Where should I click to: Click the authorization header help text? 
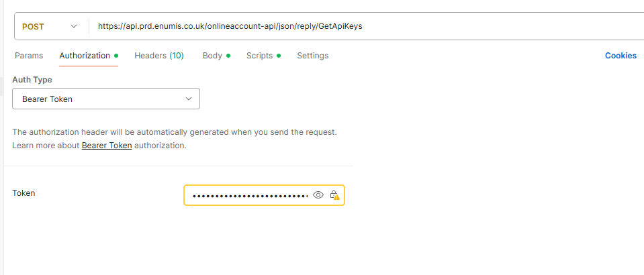(x=175, y=132)
